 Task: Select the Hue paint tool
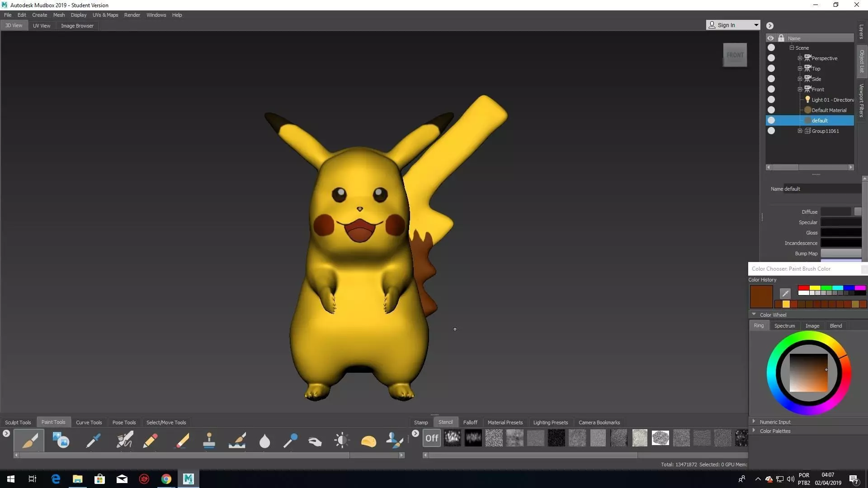[394, 440]
